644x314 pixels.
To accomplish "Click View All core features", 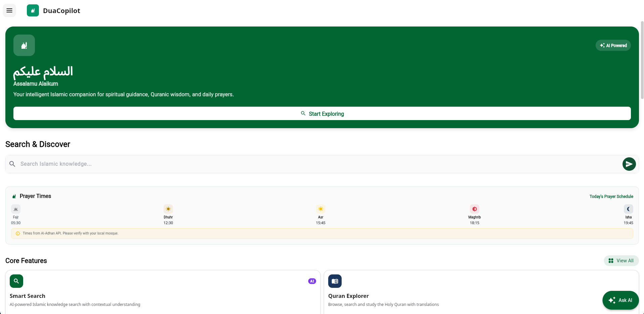I will [621, 261].
